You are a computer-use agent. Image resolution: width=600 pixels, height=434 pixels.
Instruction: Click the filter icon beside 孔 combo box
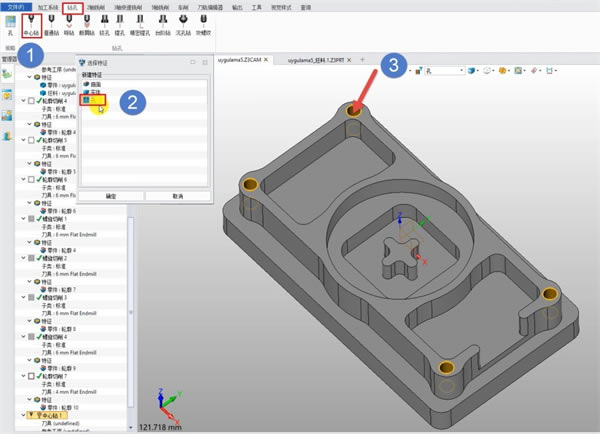point(419,70)
